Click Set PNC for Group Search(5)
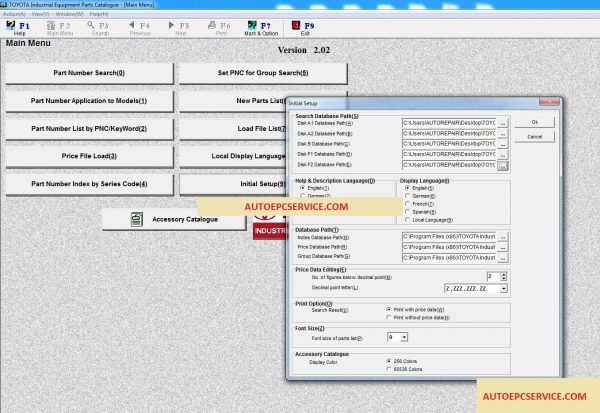The image size is (600, 413). point(263,73)
